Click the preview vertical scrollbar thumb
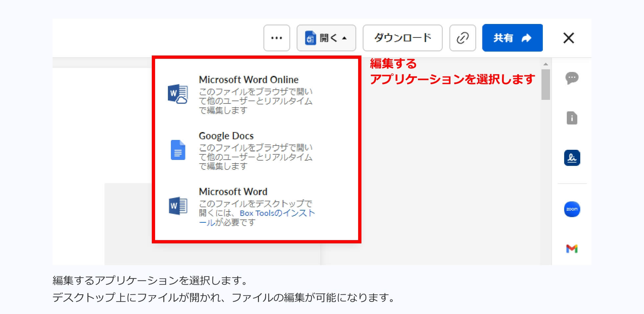 coord(546,84)
